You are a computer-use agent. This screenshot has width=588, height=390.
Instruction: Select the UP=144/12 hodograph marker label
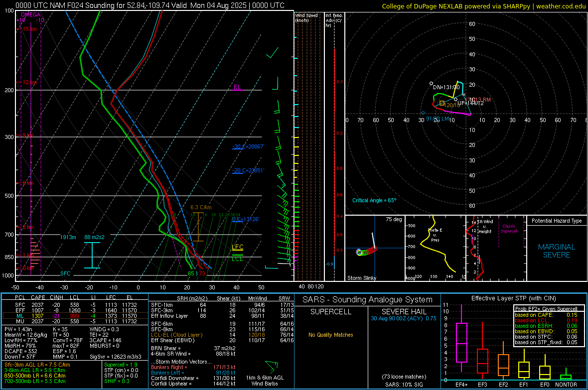tap(470, 103)
